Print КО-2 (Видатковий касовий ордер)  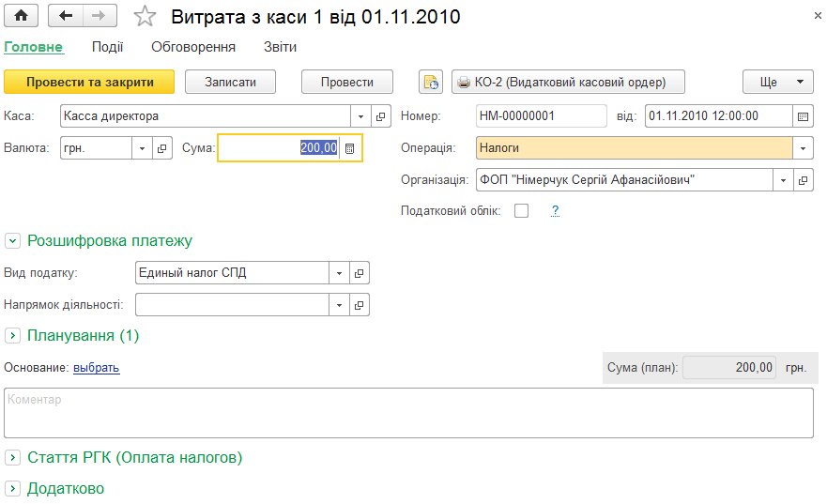[x=568, y=83]
